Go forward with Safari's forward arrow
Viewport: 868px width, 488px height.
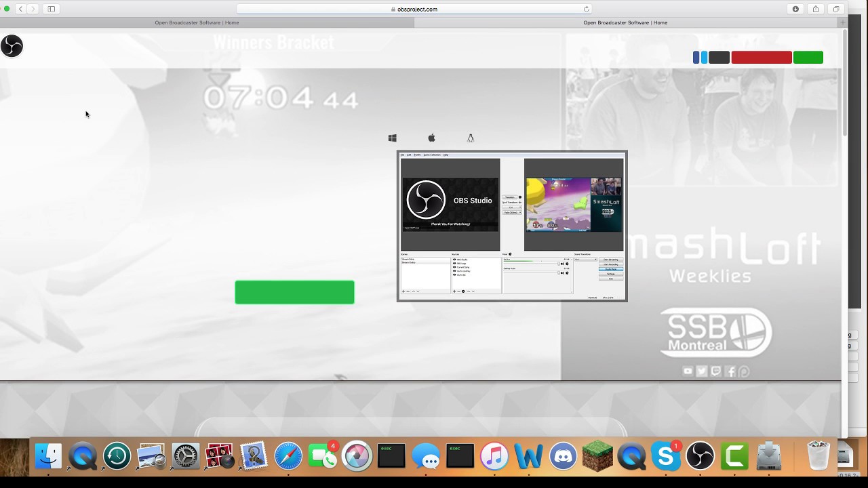click(x=33, y=9)
